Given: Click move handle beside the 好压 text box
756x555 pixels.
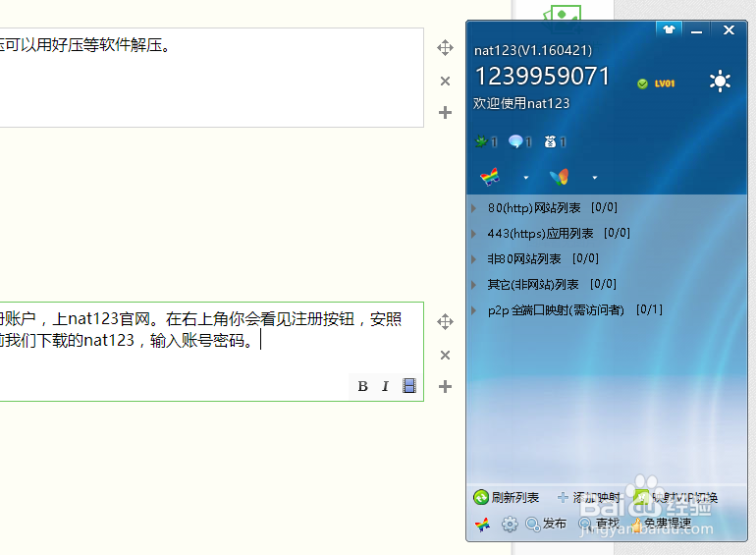Looking at the screenshot, I should (445, 48).
